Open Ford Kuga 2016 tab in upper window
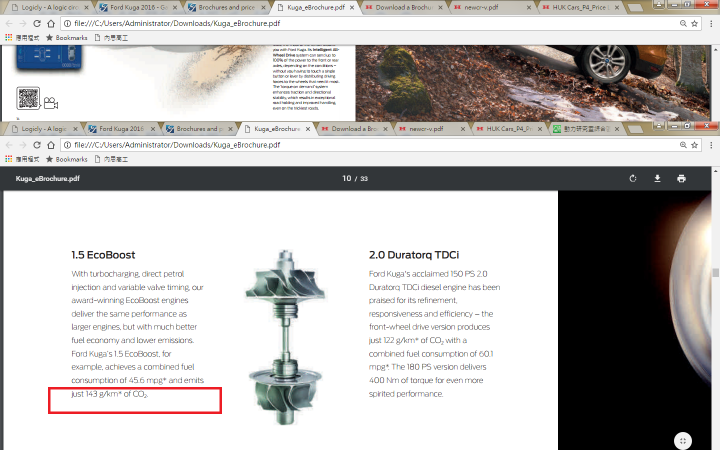Image resolution: width=720 pixels, height=450 pixels. tap(138, 7)
